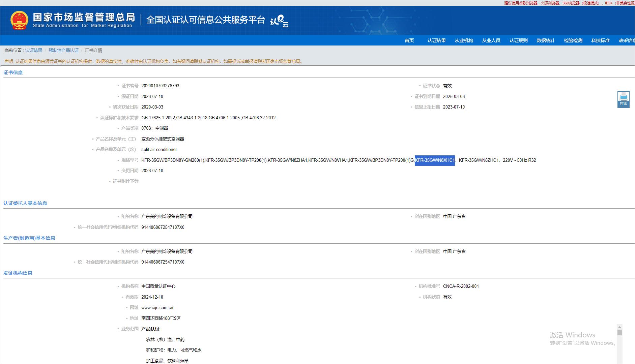This screenshot has width=635, height=364.
Task: Open the 认证规则 navigation menu
Action: click(518, 40)
